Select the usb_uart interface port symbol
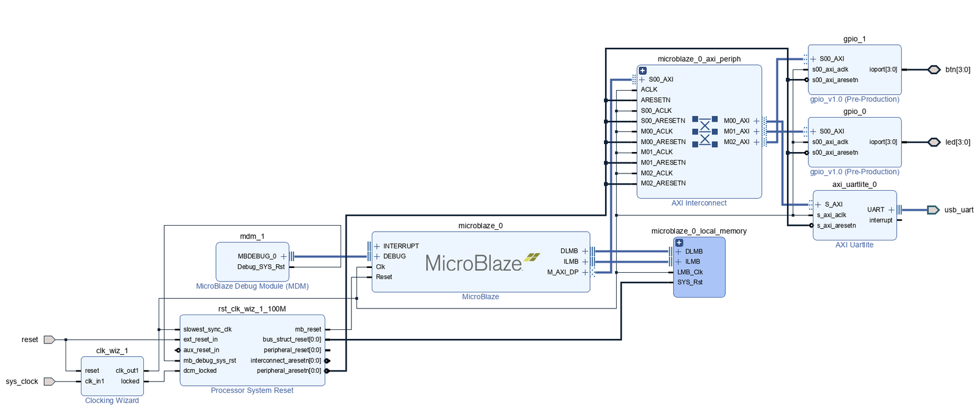This screenshot has width=980, height=420. pyautogui.click(x=933, y=210)
